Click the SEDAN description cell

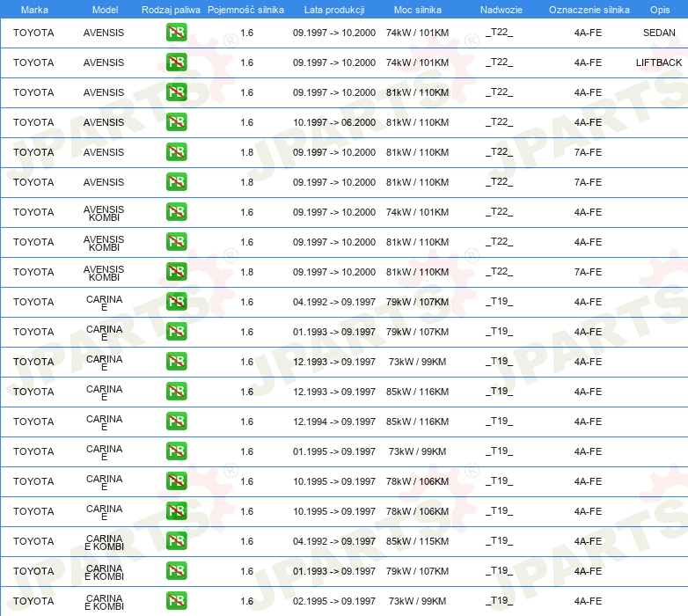pyautogui.click(x=659, y=33)
